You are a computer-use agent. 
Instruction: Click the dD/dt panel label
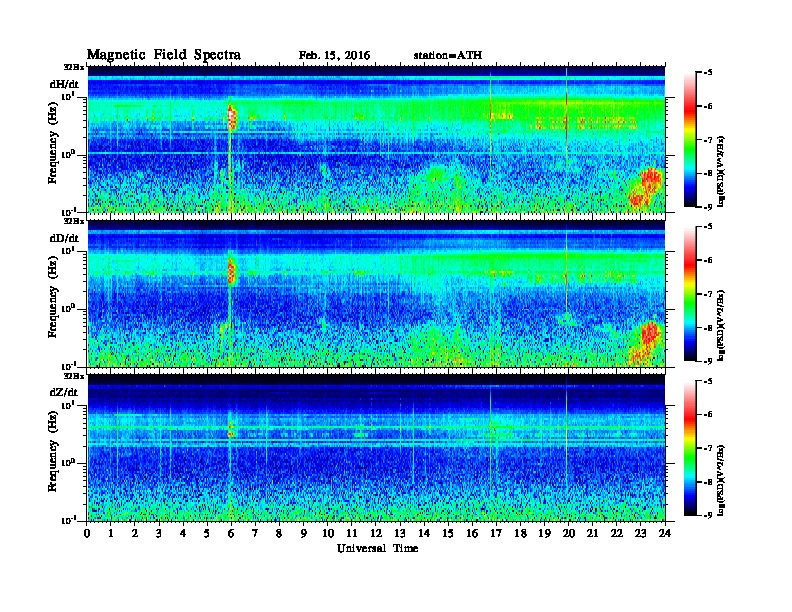pyautogui.click(x=64, y=238)
